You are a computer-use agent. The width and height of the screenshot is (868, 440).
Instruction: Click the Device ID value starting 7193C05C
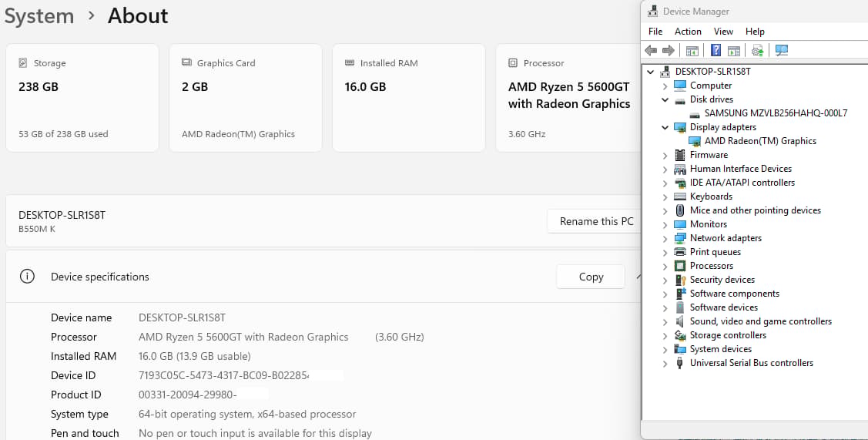point(223,376)
